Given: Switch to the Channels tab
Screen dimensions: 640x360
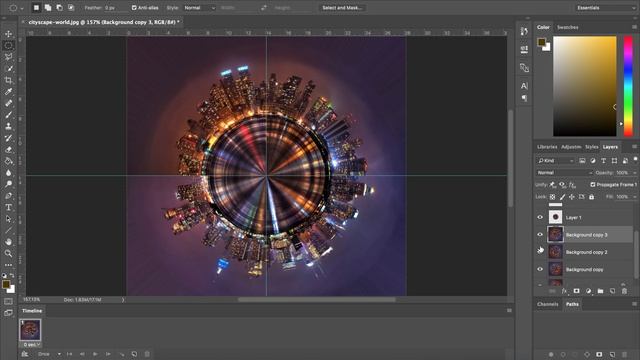Looking at the screenshot, I should pyautogui.click(x=547, y=304).
